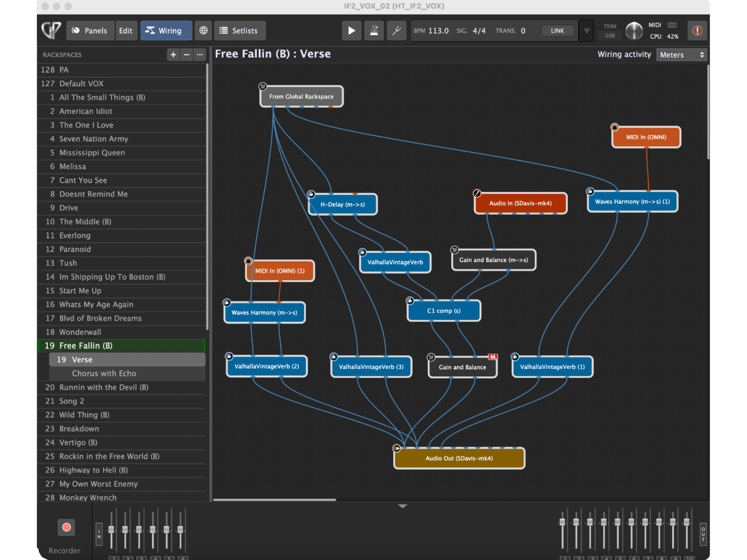The image size is (747, 560).
Task: Enable the Ableton LINK button
Action: 557,31
